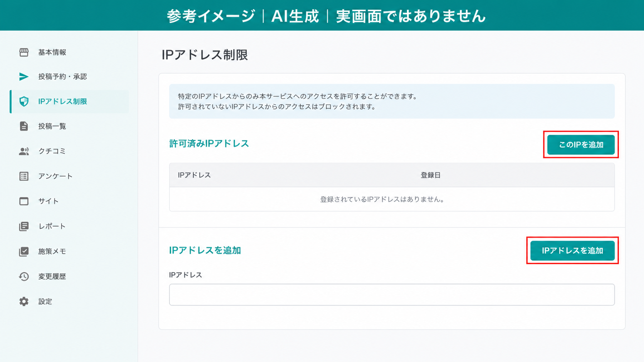Focus the IPアドレス input field
The image size is (644, 362).
tap(392, 295)
